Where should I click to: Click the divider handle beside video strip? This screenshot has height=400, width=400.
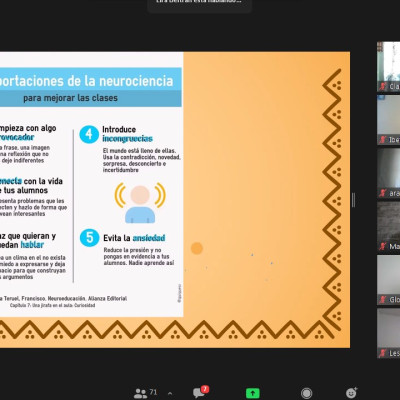[353, 200]
